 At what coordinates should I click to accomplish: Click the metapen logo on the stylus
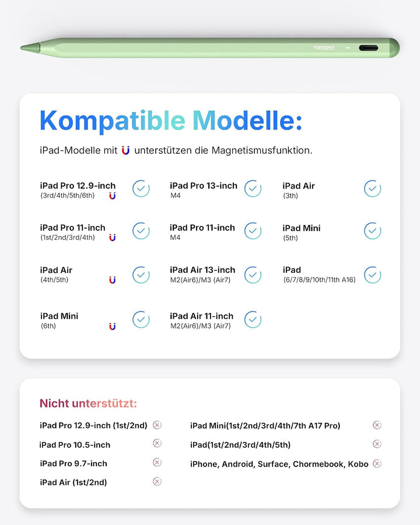[x=324, y=48]
